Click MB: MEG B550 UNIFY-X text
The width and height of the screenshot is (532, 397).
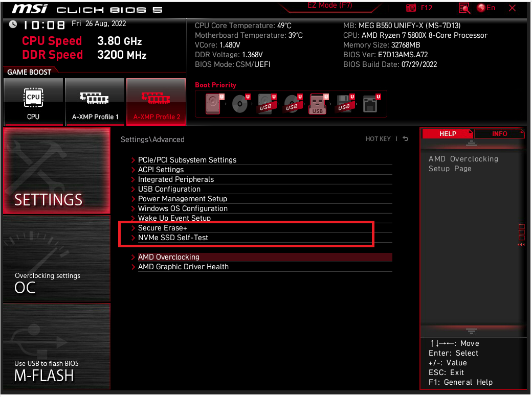402,26
